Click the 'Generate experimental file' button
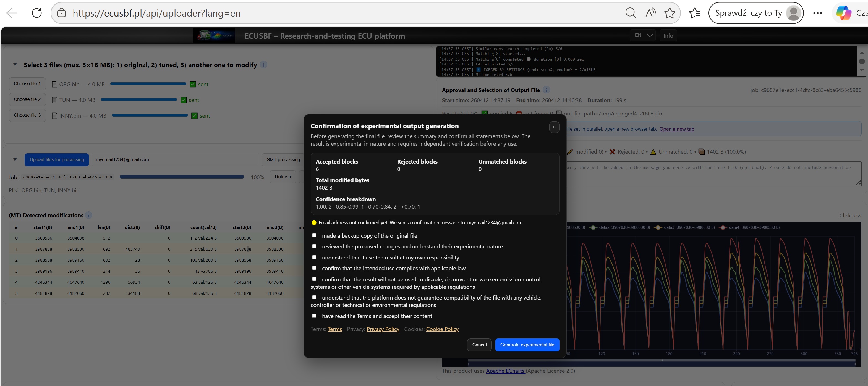The height and width of the screenshot is (386, 868). tap(527, 345)
